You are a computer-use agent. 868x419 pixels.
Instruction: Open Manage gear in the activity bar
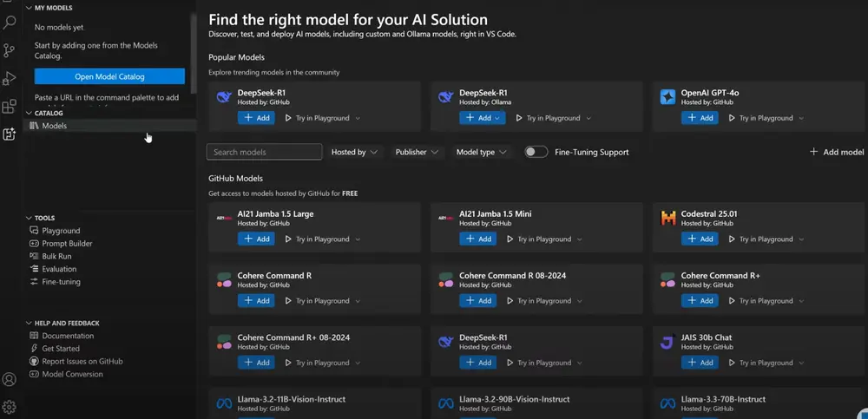[10, 408]
